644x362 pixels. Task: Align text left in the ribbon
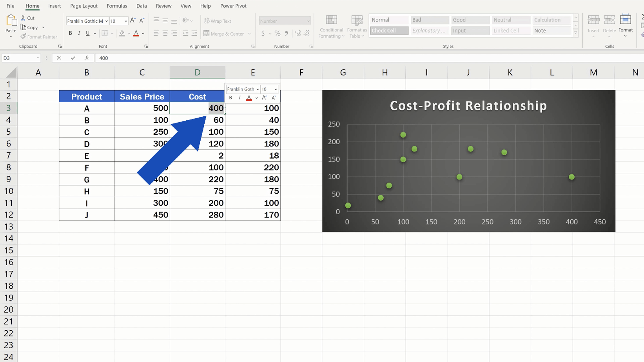point(156,33)
